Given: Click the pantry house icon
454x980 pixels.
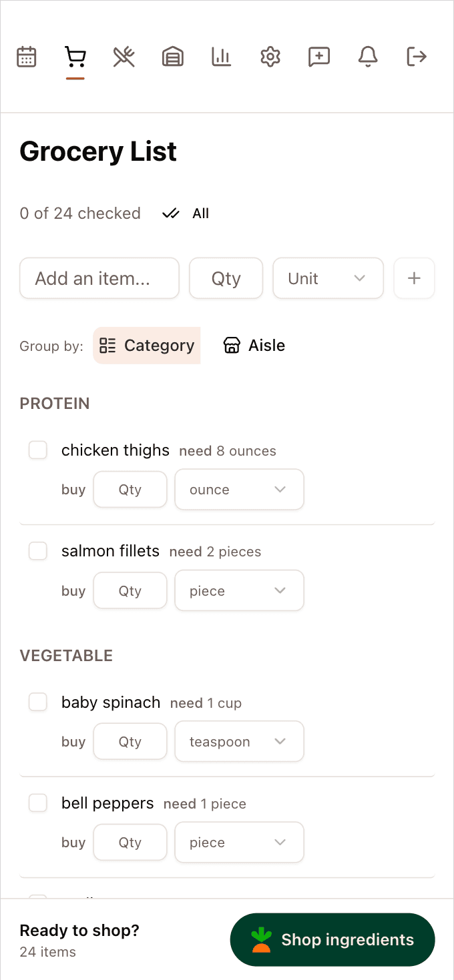Looking at the screenshot, I should [x=172, y=57].
